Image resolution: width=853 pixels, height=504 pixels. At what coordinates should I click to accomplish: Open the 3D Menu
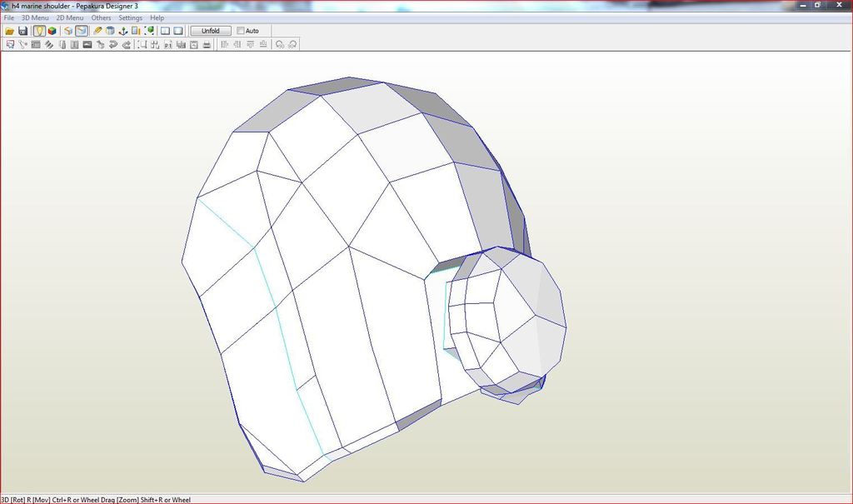tap(35, 18)
